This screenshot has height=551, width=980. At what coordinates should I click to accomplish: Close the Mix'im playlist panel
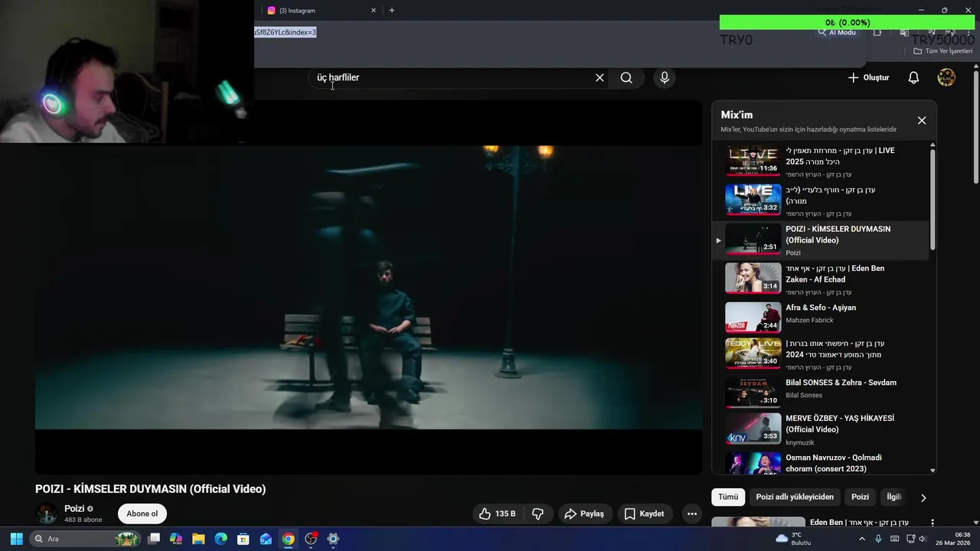(922, 120)
